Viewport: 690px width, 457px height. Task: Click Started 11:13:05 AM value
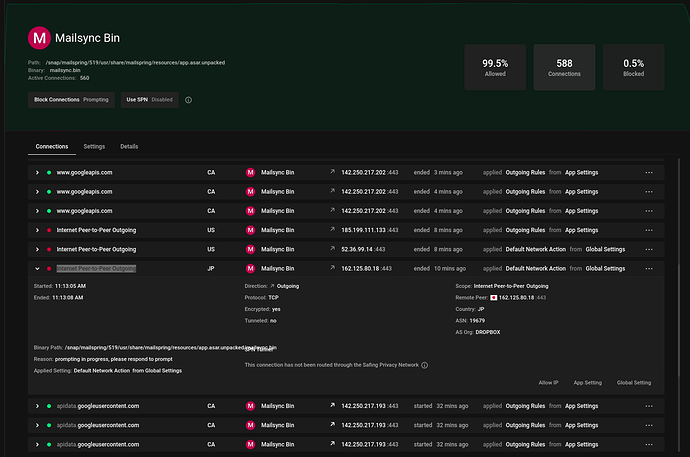coord(70,286)
